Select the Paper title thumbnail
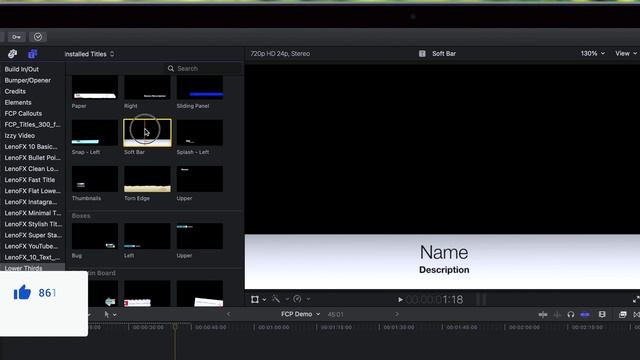This screenshot has width=640, height=360. [x=95, y=87]
